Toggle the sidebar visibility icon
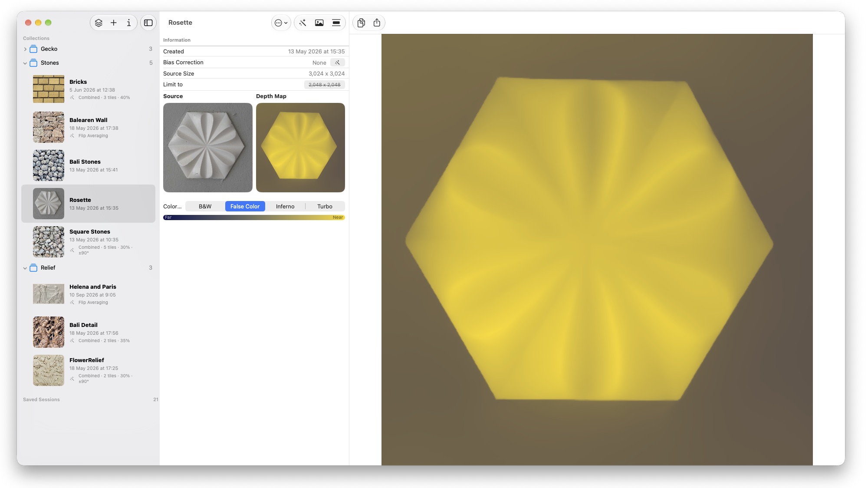This screenshot has width=868, height=488. coord(148,23)
